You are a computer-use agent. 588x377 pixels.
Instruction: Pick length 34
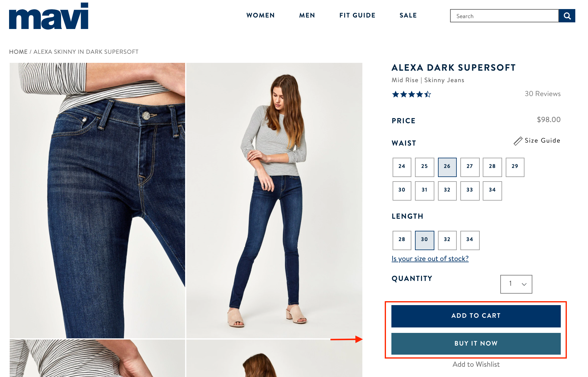[470, 240]
